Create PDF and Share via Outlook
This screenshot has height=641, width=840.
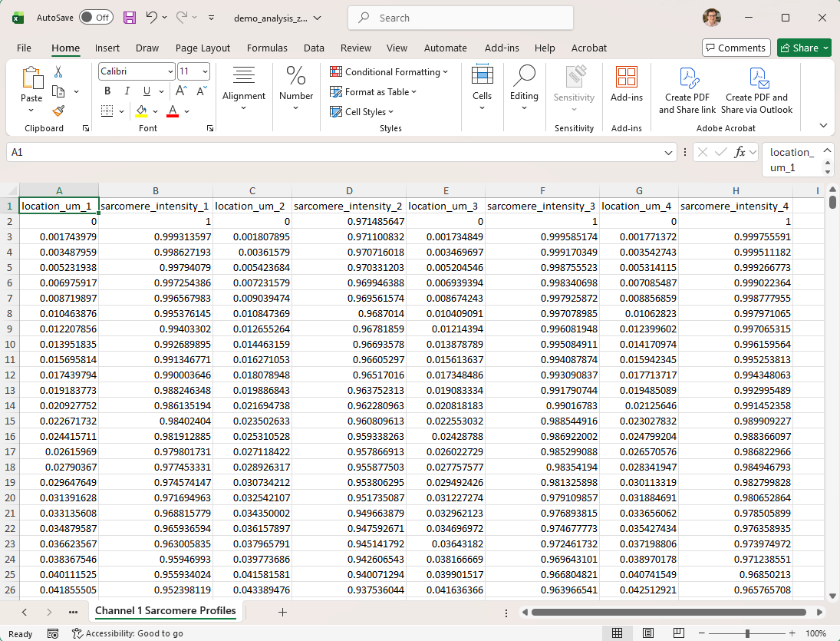(x=756, y=90)
